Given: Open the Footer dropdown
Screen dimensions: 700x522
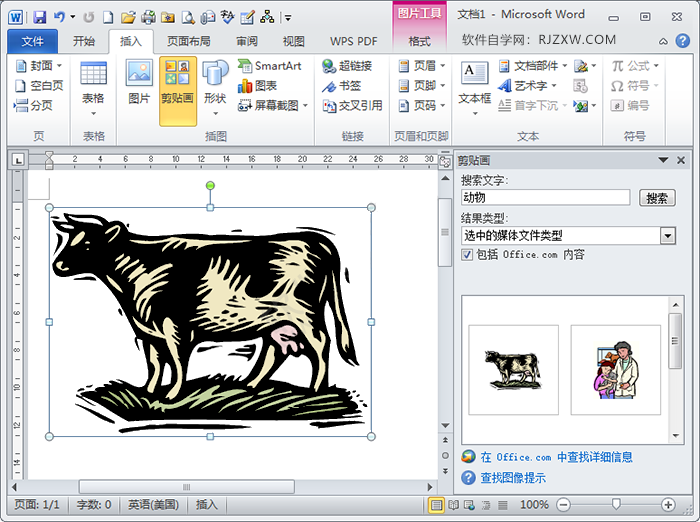Looking at the screenshot, I should (443, 85).
